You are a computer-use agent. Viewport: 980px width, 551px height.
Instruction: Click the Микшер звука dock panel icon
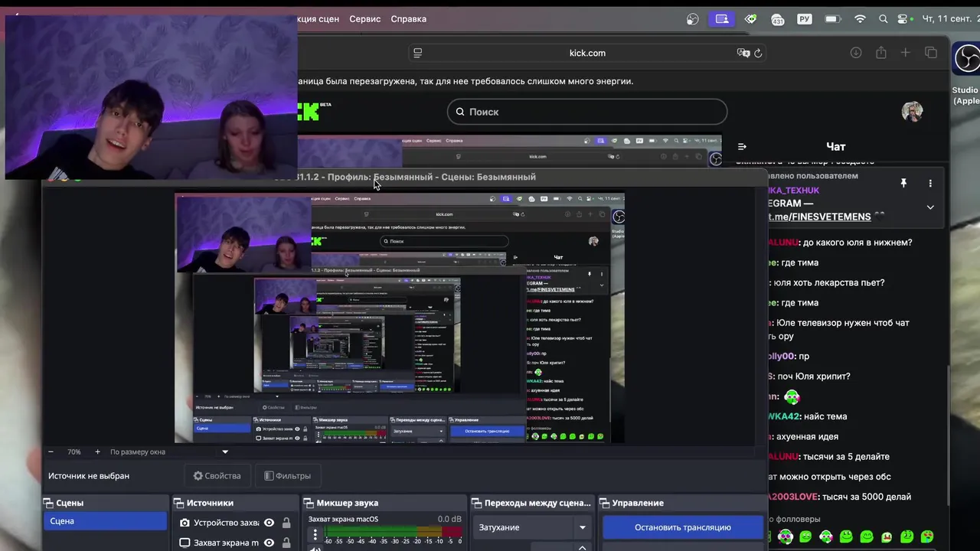(309, 504)
